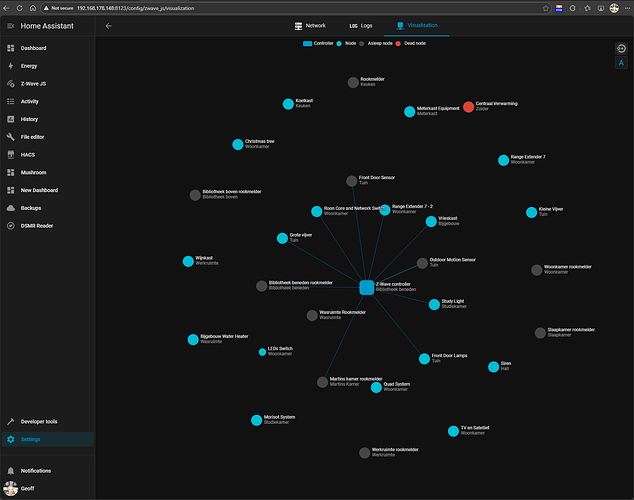Toggle the node labels 'A' icon
Screen dimensions: 634x500
pos(621,63)
